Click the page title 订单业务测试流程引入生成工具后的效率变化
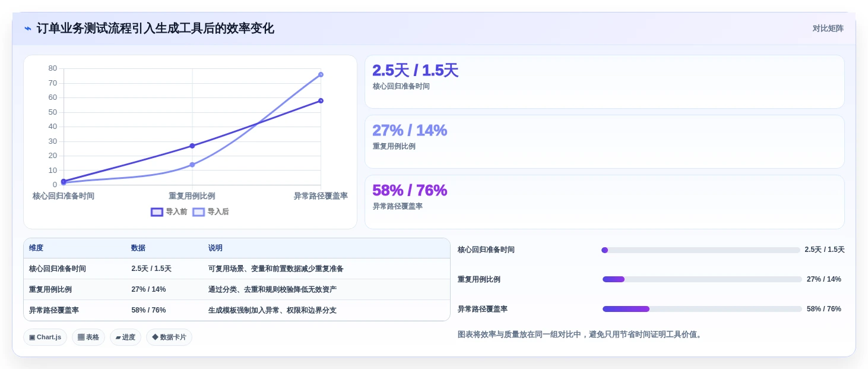The image size is (868, 369). click(156, 29)
